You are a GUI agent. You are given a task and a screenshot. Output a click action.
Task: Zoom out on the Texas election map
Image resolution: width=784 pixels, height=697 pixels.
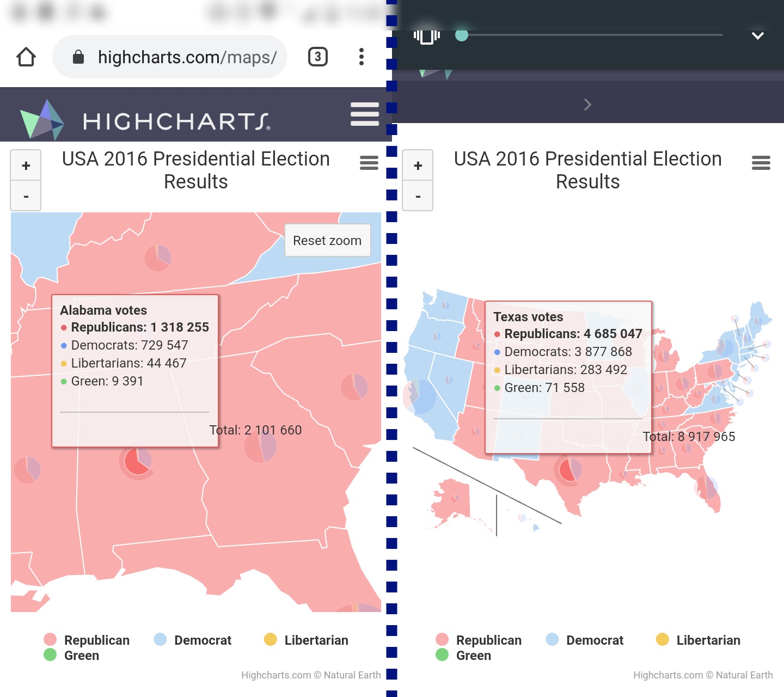[x=418, y=196]
